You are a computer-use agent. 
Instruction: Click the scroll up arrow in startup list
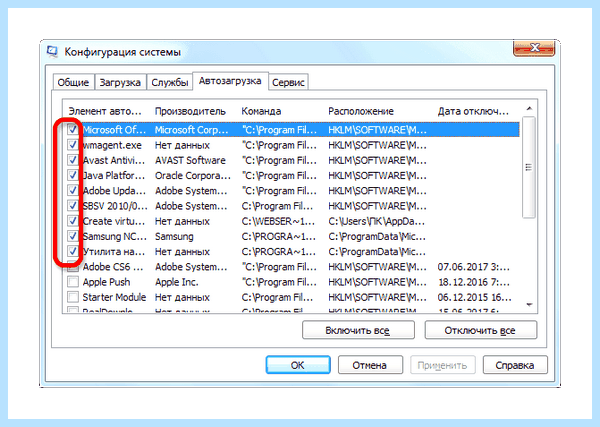529,109
